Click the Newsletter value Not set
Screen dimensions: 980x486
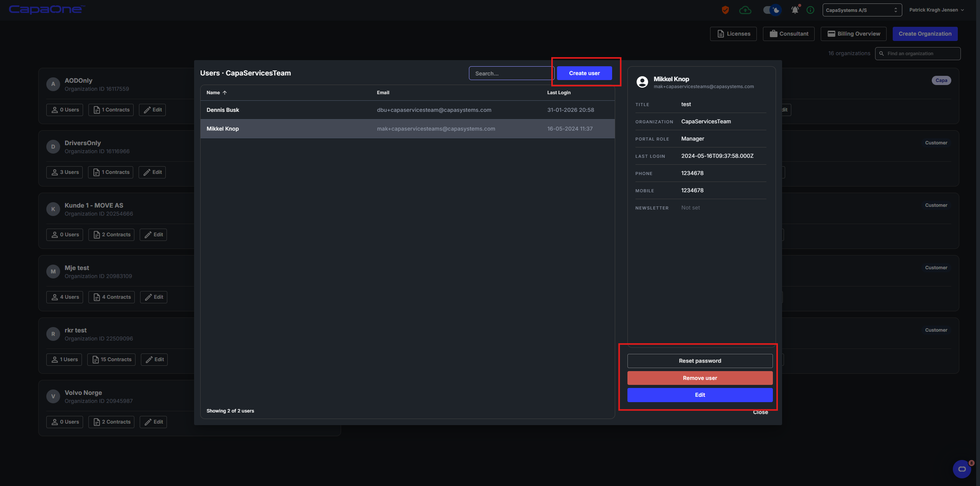[x=691, y=208]
